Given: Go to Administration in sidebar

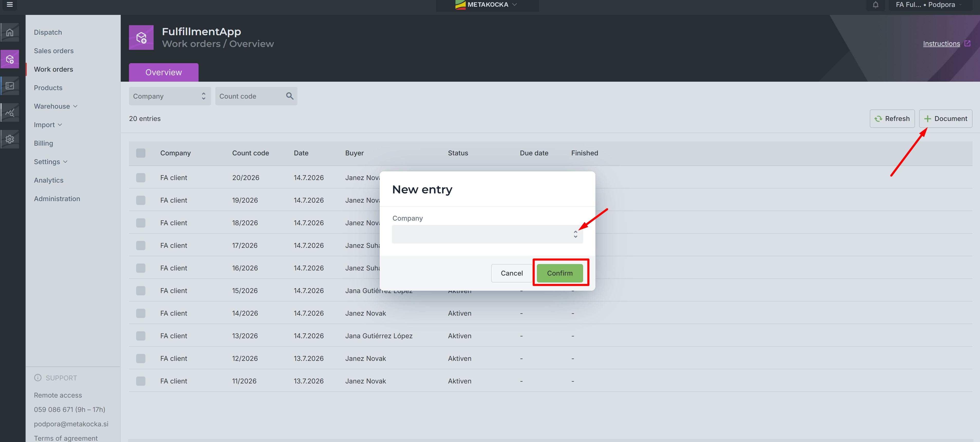Looking at the screenshot, I should coord(57,199).
